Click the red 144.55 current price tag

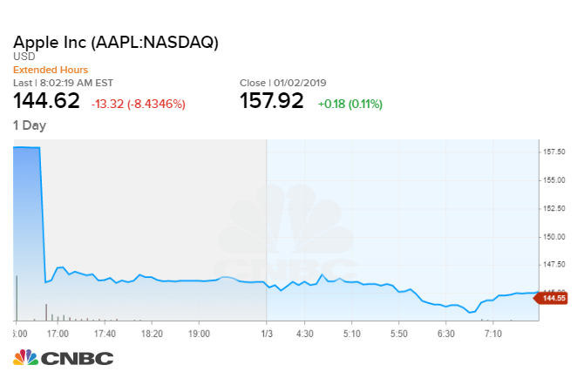coord(553,298)
